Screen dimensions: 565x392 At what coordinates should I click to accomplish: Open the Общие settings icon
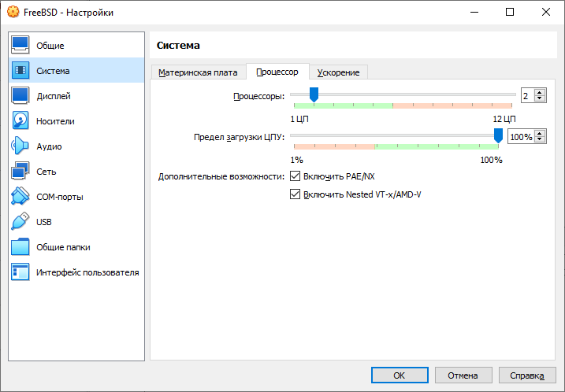(x=20, y=46)
